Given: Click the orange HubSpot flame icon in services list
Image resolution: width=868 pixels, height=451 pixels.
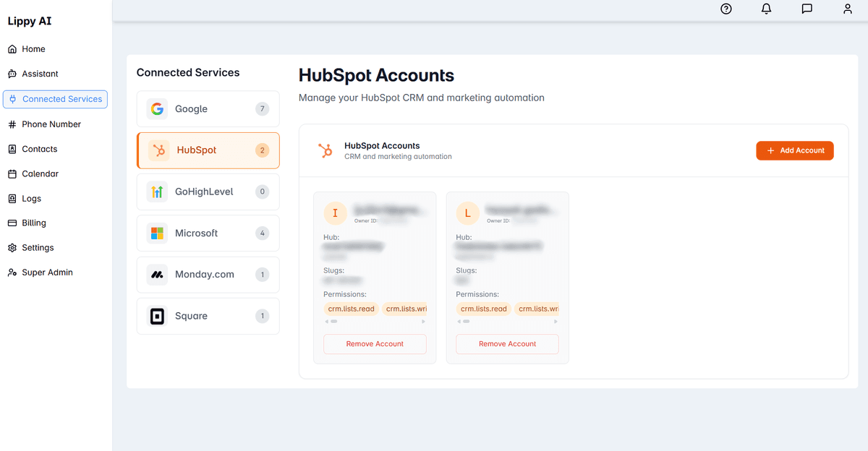Looking at the screenshot, I should [157, 150].
